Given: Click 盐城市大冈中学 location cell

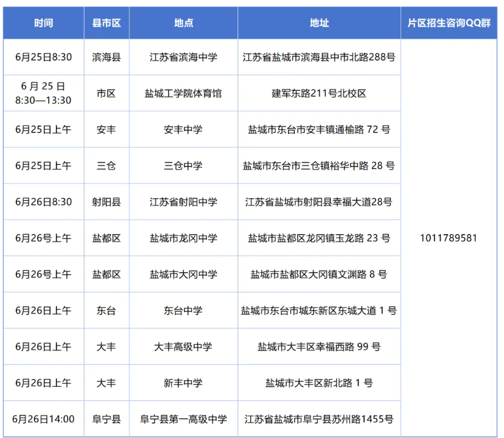Looking at the screenshot, I should (184, 274).
